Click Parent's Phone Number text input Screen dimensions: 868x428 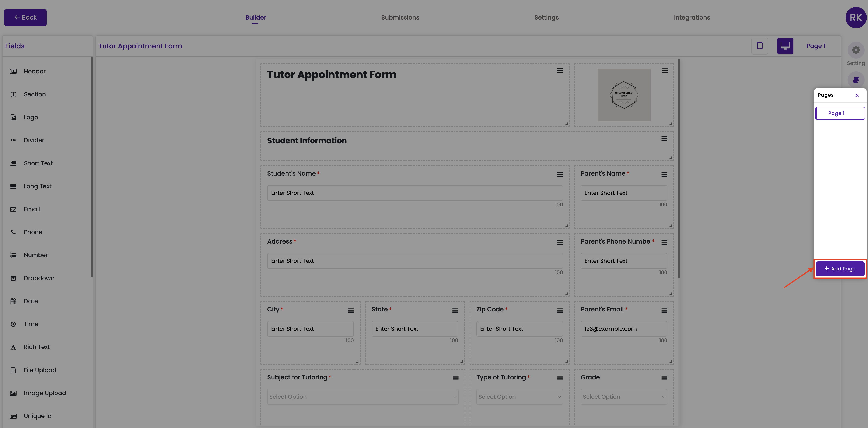pos(624,261)
